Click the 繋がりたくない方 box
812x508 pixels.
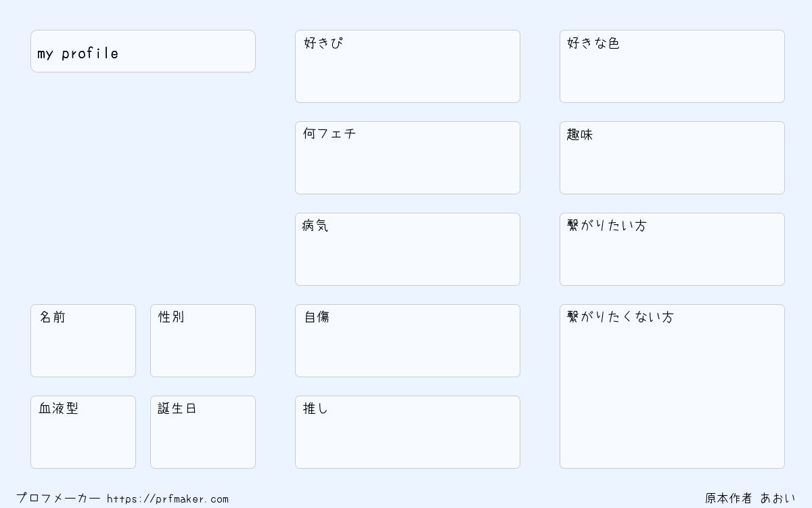[672, 386]
